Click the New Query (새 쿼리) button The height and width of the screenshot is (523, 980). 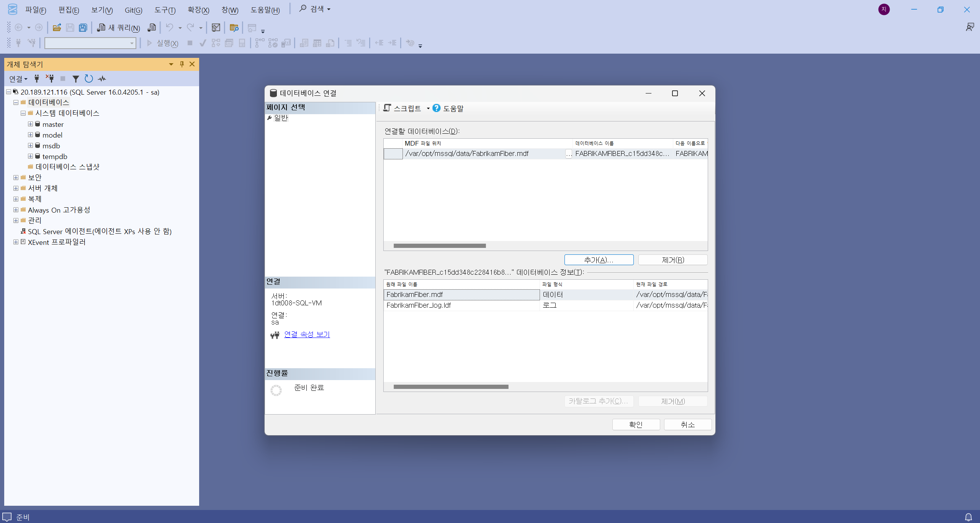pos(119,28)
